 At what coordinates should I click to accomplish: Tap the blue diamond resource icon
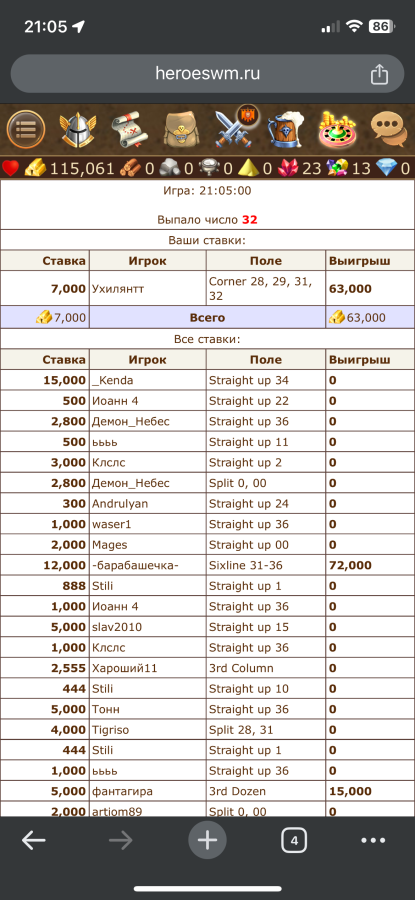386,169
